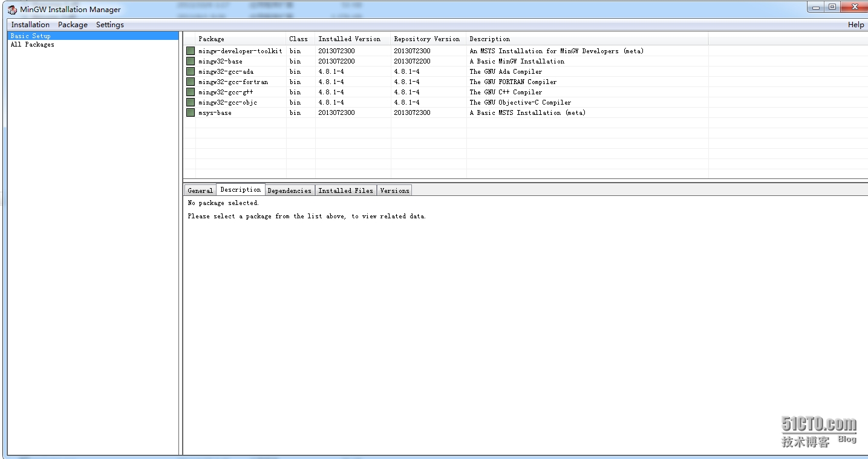
Task: Click 'An MSYS Installation for MinGW Developers' description
Action: (x=556, y=51)
